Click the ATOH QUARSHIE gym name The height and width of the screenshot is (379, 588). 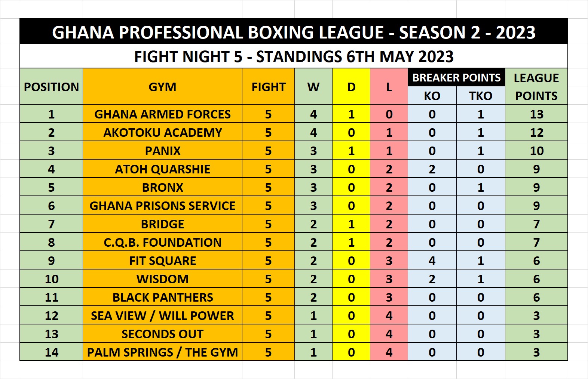click(x=162, y=169)
